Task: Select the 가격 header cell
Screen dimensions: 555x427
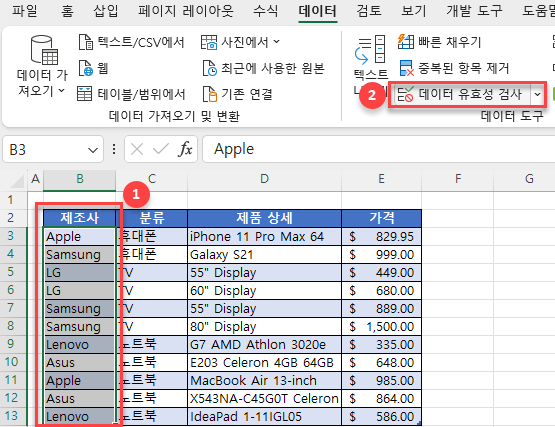Action: (382, 218)
